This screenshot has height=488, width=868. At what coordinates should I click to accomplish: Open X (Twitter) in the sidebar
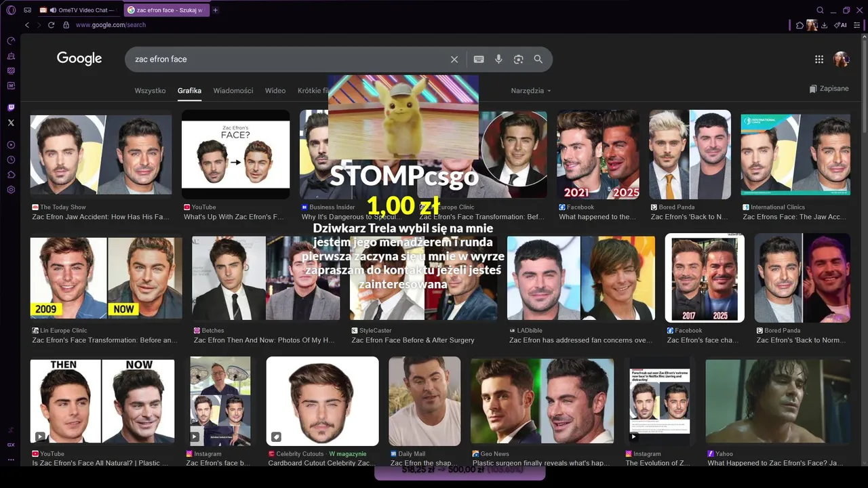pyautogui.click(x=11, y=123)
